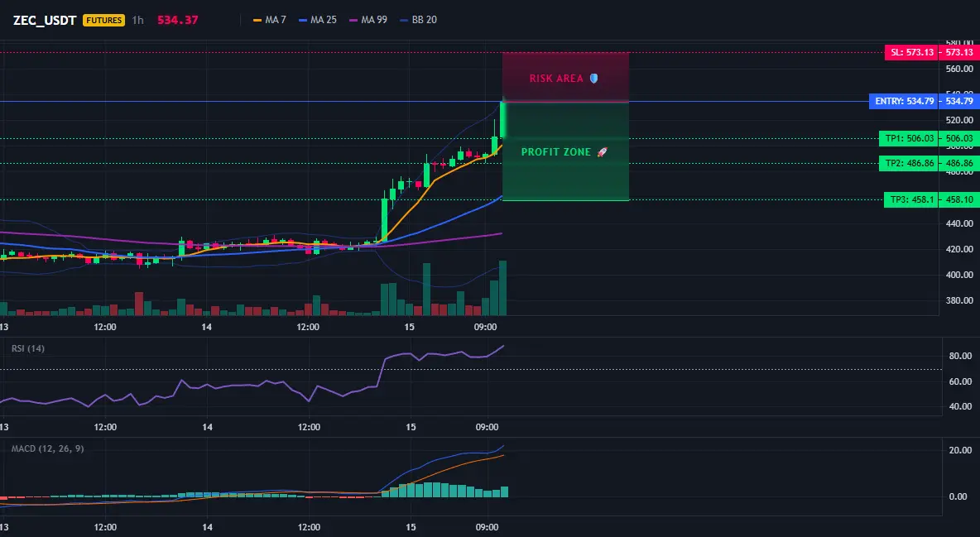This screenshot has width=980, height=537.
Task: Click the 420.00 price axis label
Action: (959, 249)
